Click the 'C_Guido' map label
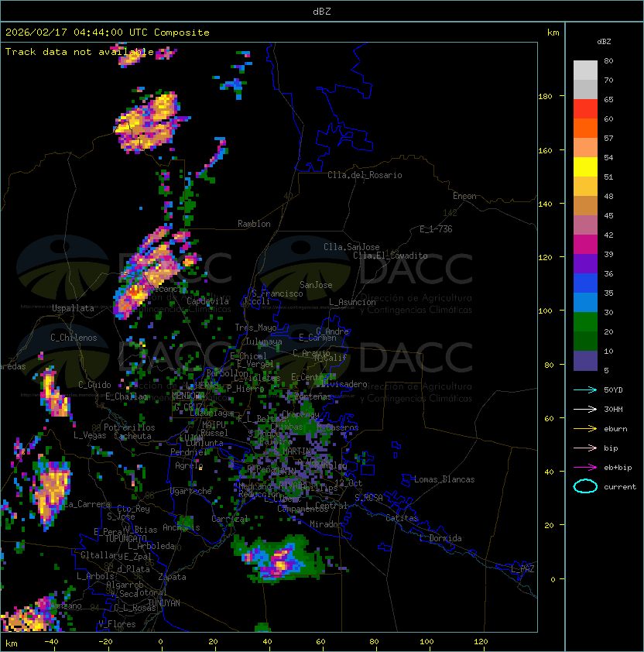This screenshot has width=644, height=652. coord(94,385)
